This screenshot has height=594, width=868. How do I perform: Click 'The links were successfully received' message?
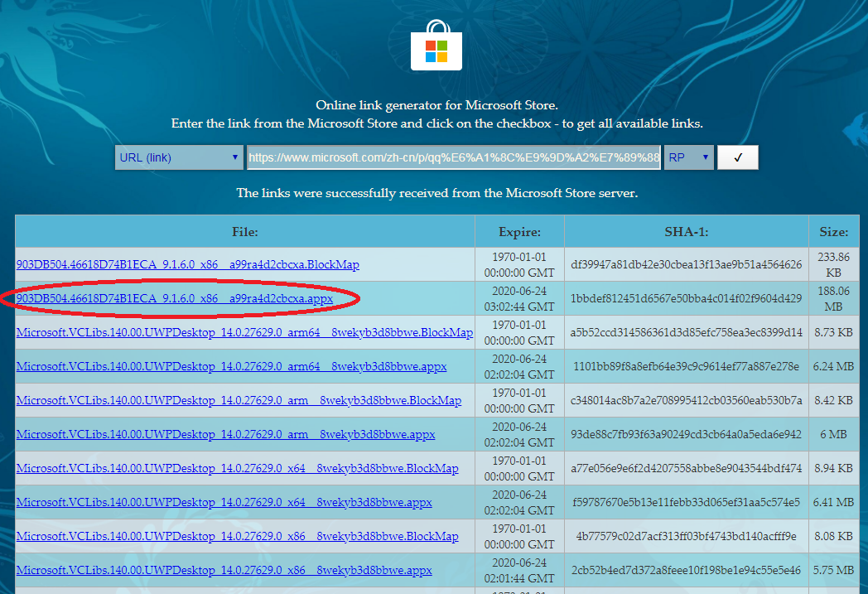tap(436, 193)
